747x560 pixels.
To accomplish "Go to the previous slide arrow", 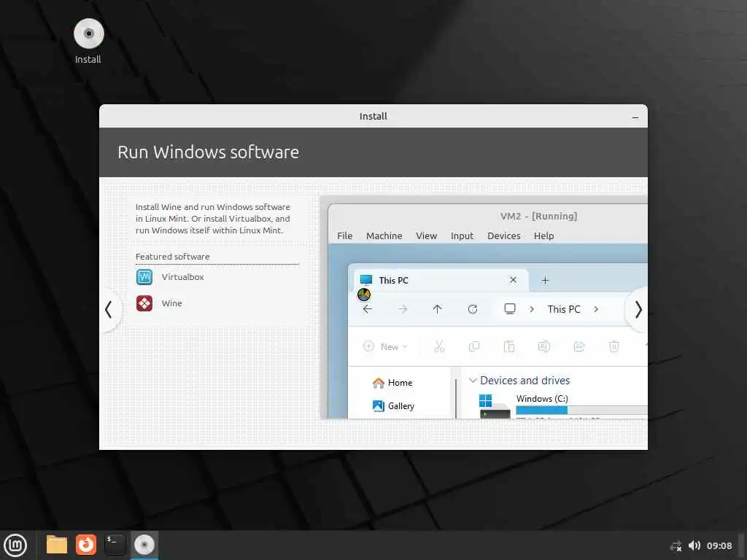I will click(x=109, y=309).
